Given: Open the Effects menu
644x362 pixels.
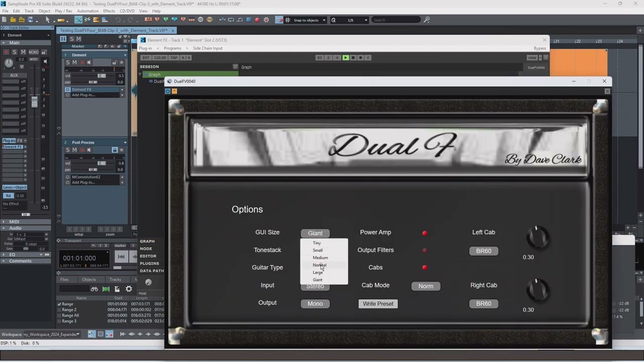Looking at the screenshot, I should [x=109, y=11].
